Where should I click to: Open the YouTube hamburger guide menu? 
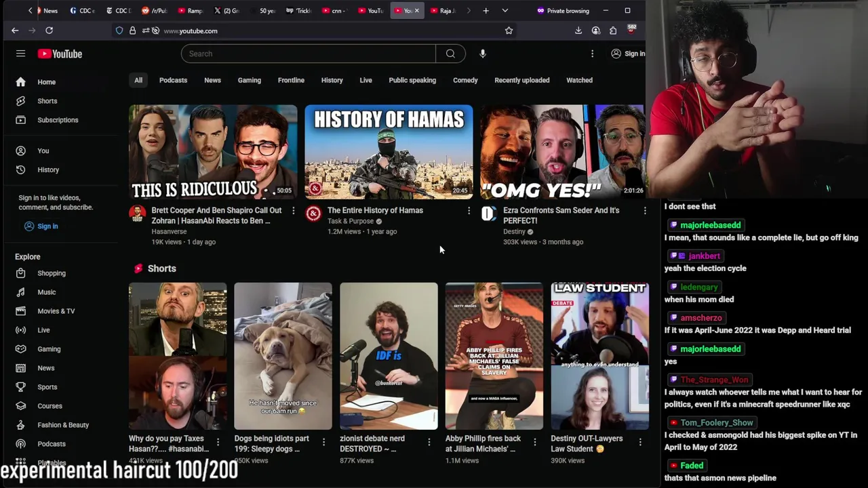(20, 54)
